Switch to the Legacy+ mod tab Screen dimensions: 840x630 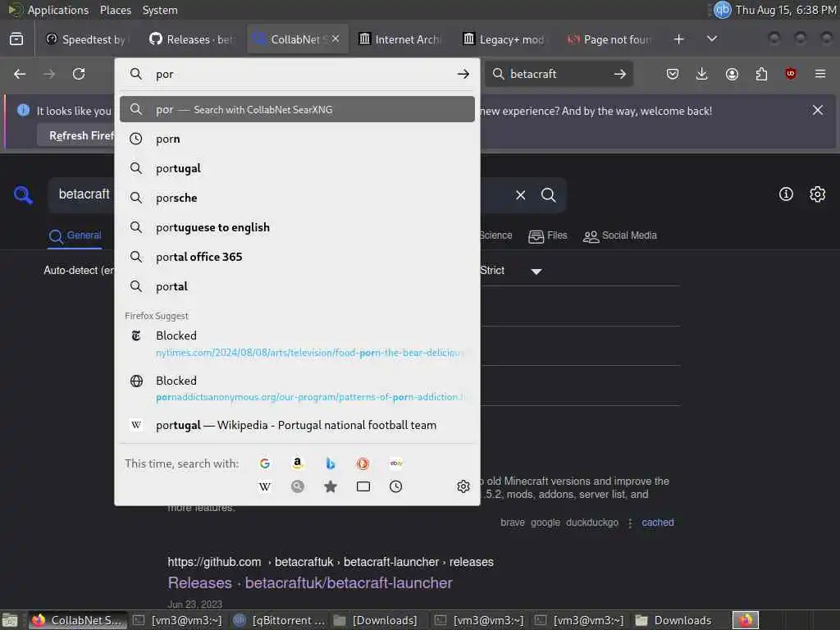pos(504,39)
